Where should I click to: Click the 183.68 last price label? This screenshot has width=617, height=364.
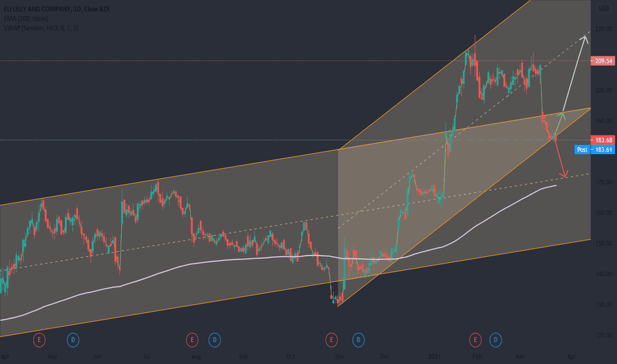[603, 140]
